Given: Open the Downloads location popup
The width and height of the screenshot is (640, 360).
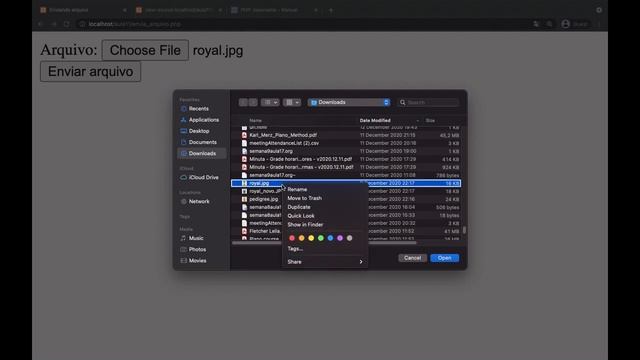Looking at the screenshot, I should pos(349,102).
